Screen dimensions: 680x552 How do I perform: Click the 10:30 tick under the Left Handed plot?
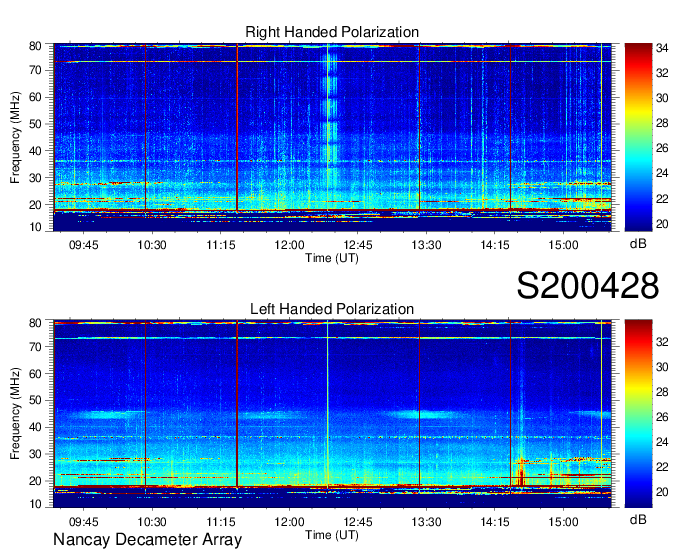[x=152, y=522]
